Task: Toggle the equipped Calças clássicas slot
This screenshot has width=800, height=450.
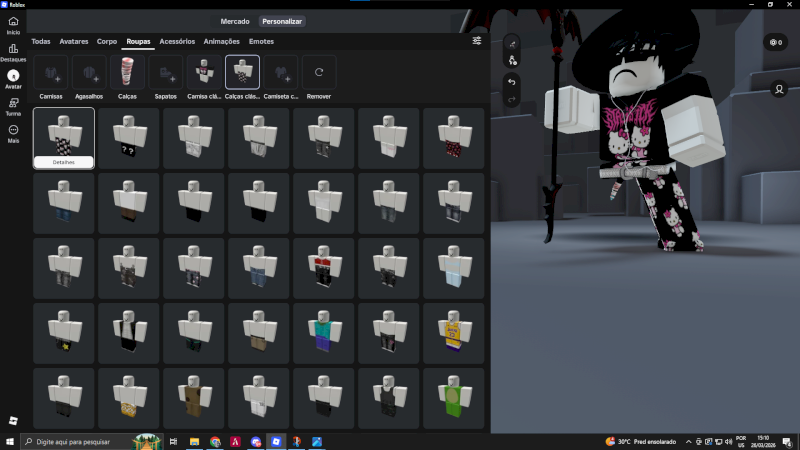Action: (x=242, y=72)
